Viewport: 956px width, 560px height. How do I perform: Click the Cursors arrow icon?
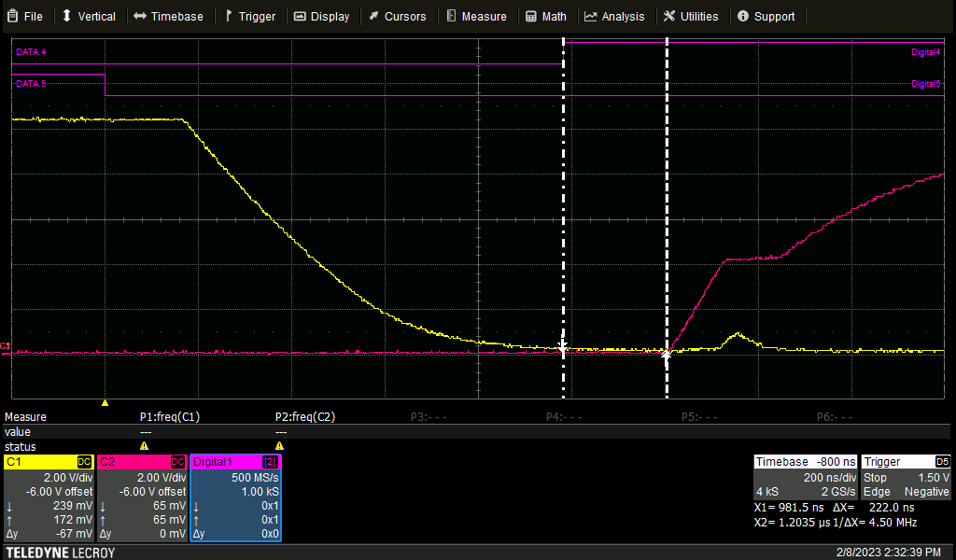373,16
